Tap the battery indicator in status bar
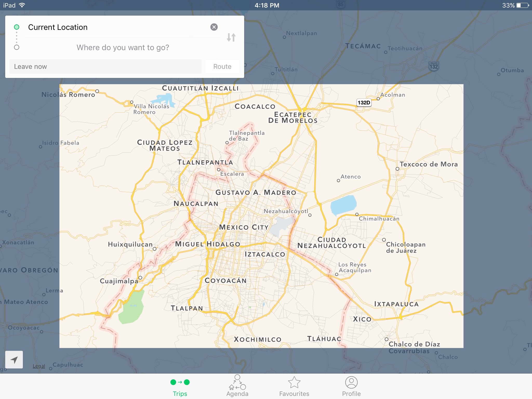This screenshot has width=532, height=399. (522, 5)
